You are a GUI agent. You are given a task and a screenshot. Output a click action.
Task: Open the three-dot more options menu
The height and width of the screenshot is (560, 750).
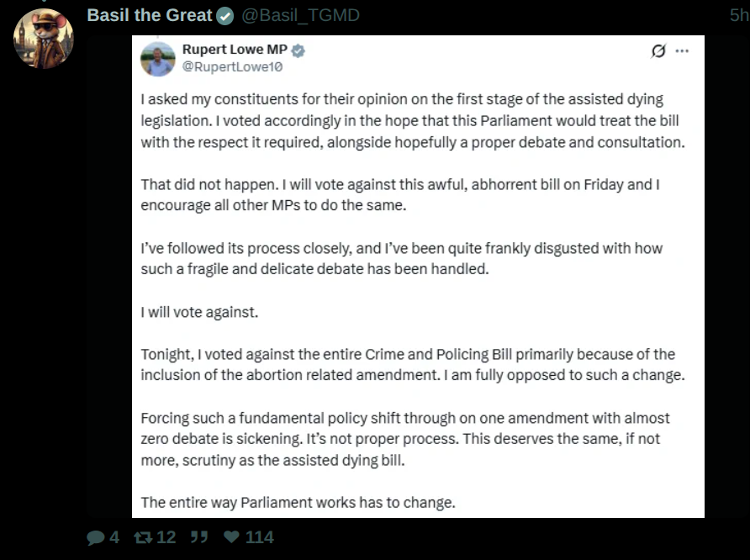682,51
